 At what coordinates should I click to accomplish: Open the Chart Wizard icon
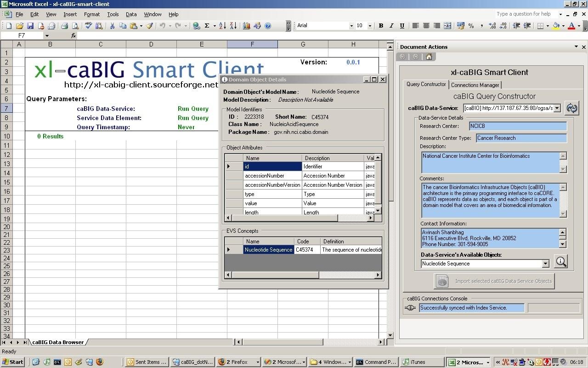point(246,26)
